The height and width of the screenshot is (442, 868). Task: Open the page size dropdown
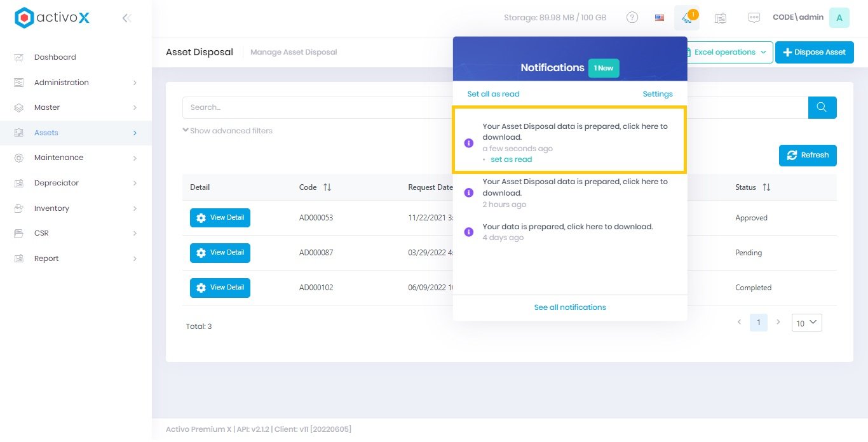pyautogui.click(x=806, y=323)
